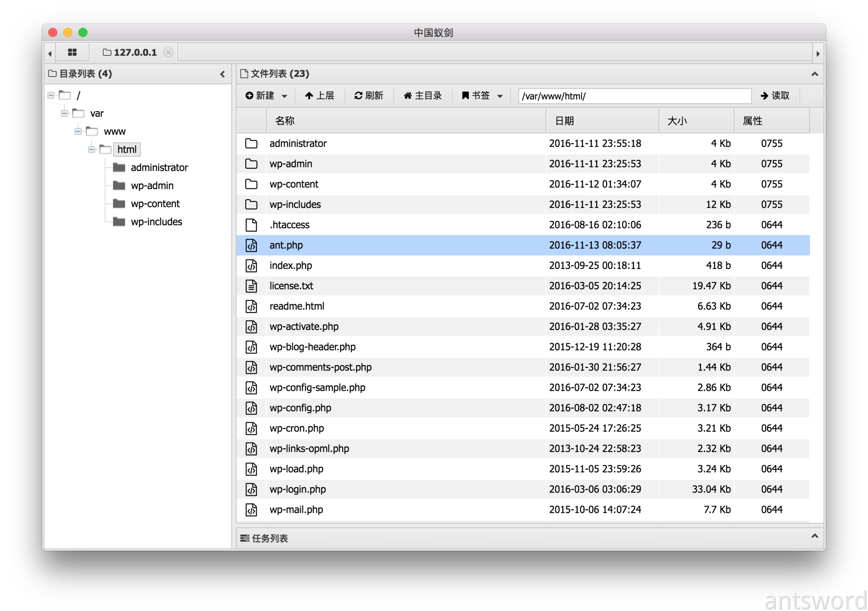Viewport: 868px width, 611px height.
Task: Click the 读取 read path button
Action: [775, 96]
